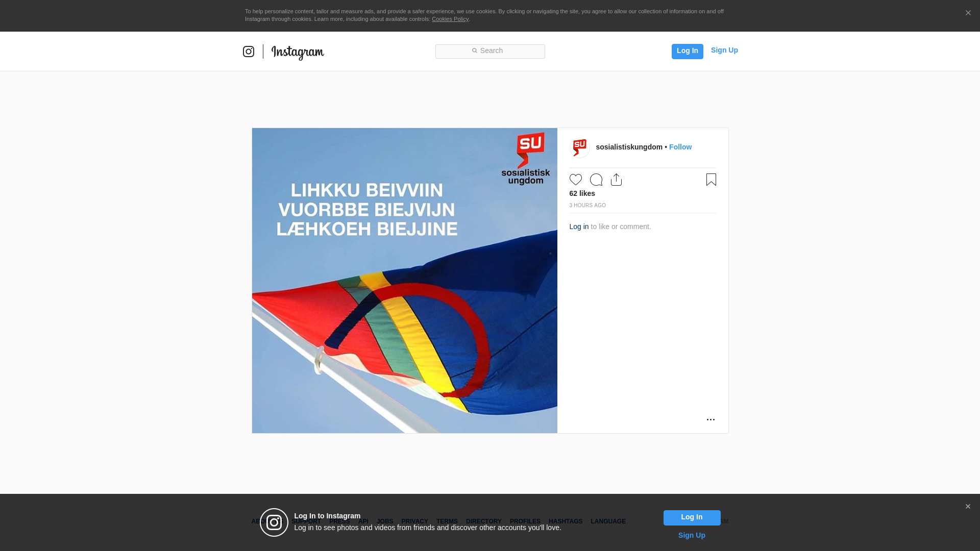
Task: Open the HASHTAGS footer link
Action: click(x=566, y=521)
